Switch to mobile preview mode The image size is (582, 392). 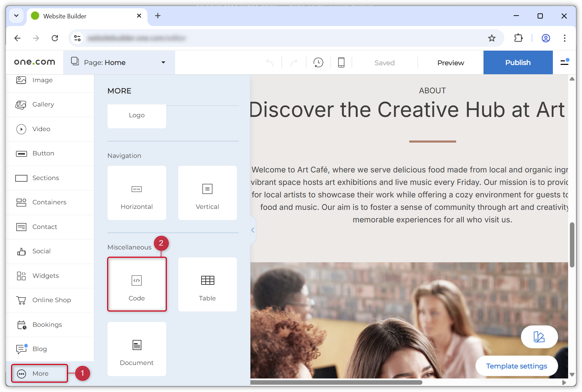click(341, 62)
